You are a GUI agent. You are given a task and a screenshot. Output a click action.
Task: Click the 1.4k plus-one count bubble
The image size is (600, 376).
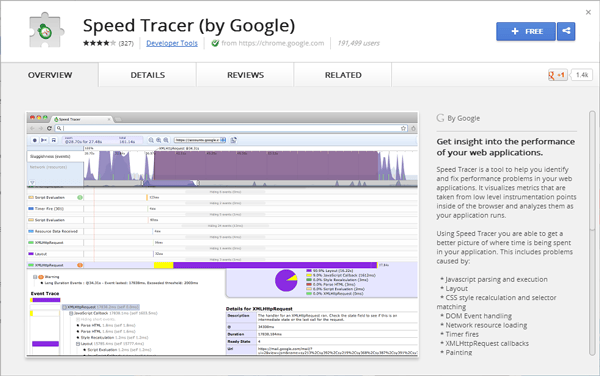click(581, 75)
